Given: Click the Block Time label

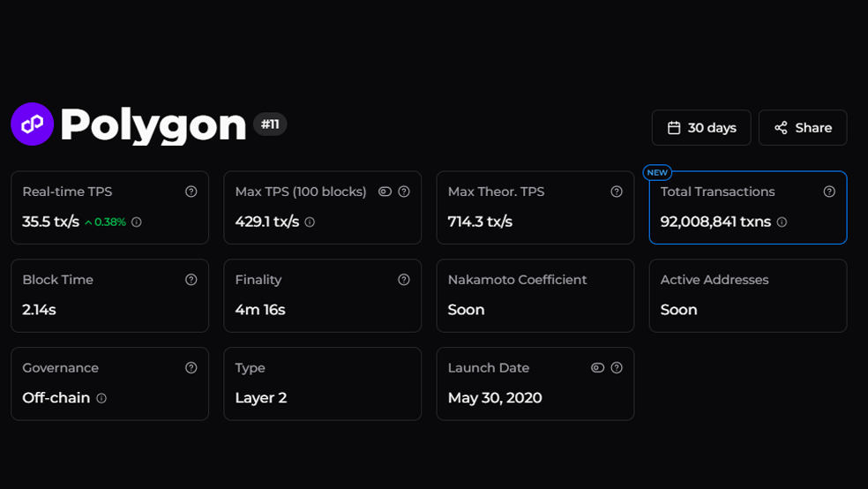Looking at the screenshot, I should [x=57, y=280].
